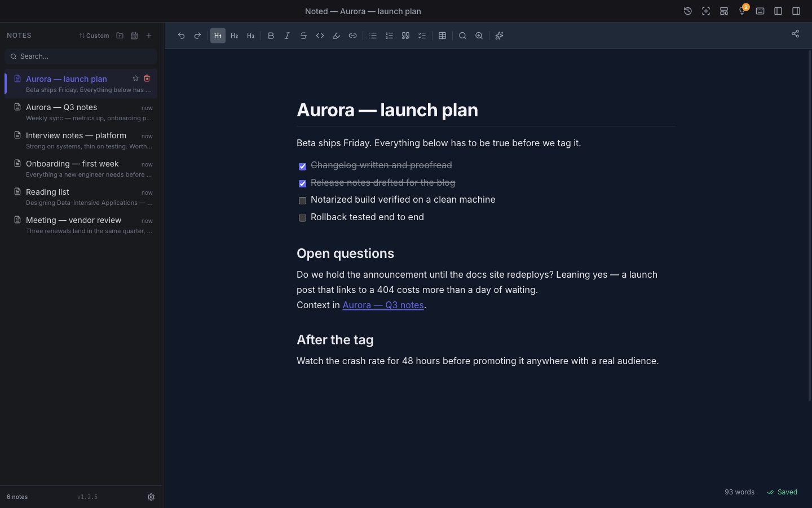Insert a hyperlink from the toolbar
Screen dimensions: 812x508
[352, 36]
